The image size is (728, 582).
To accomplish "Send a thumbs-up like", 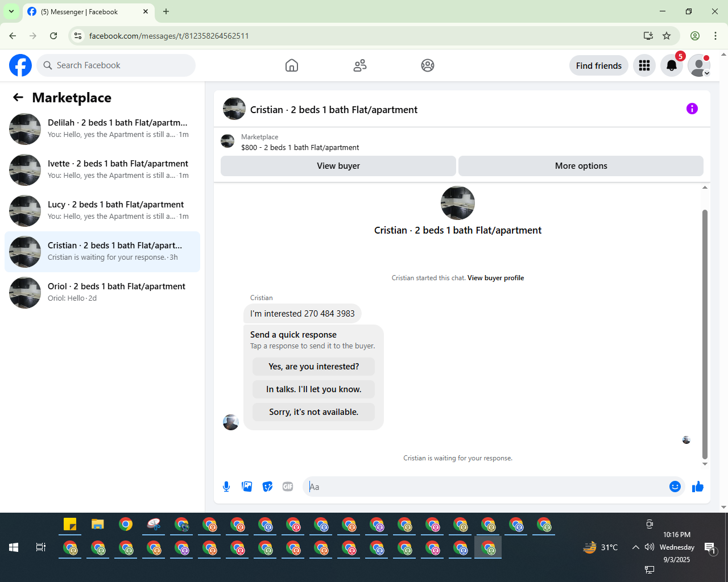I will (698, 487).
